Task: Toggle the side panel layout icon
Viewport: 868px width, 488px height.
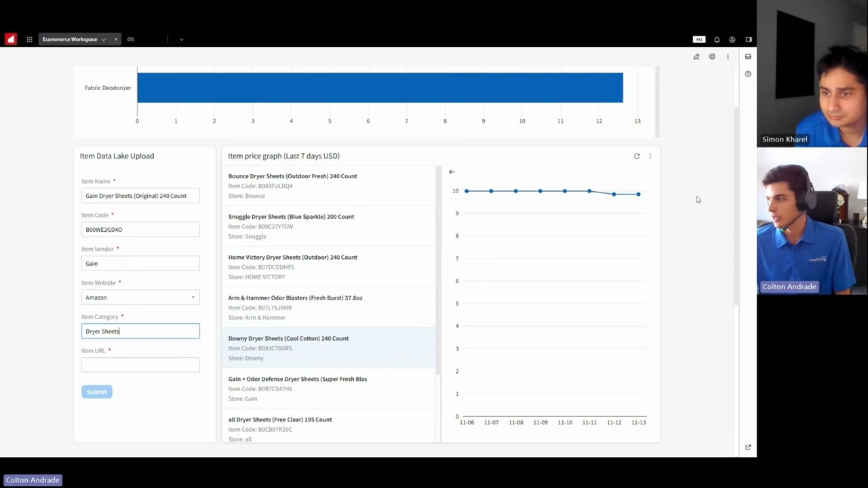Action: [x=749, y=39]
